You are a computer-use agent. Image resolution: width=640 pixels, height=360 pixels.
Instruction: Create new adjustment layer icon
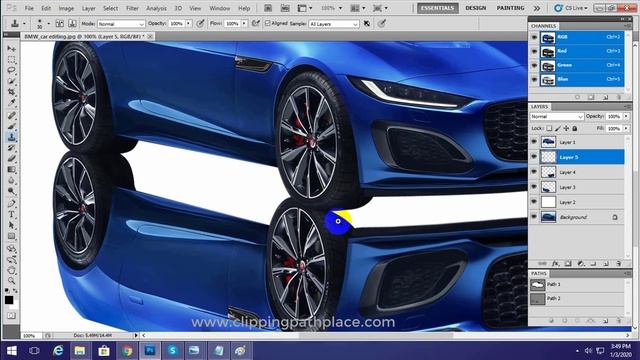coord(581,264)
